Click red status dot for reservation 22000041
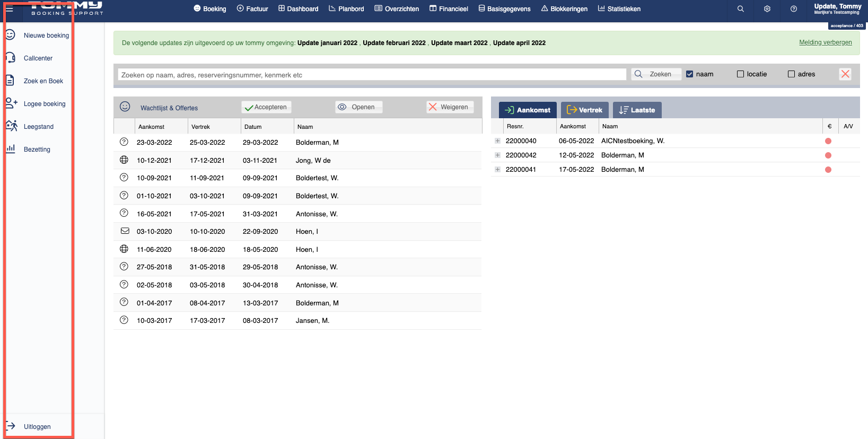This screenshot has height=439, width=868. (828, 170)
